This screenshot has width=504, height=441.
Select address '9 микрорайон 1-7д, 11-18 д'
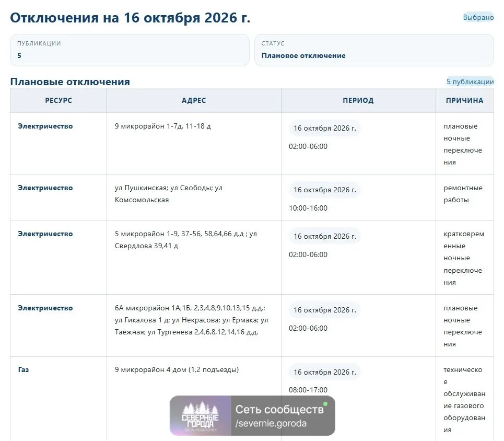[x=162, y=126]
